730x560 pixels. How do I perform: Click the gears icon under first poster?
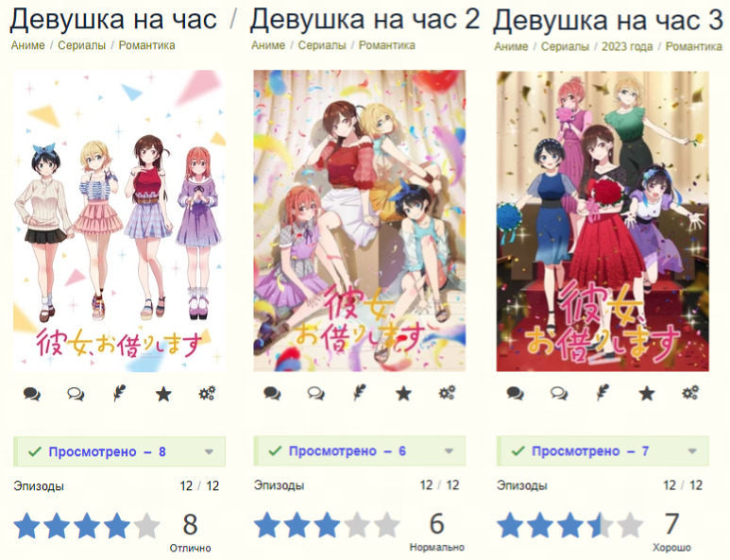[207, 394]
